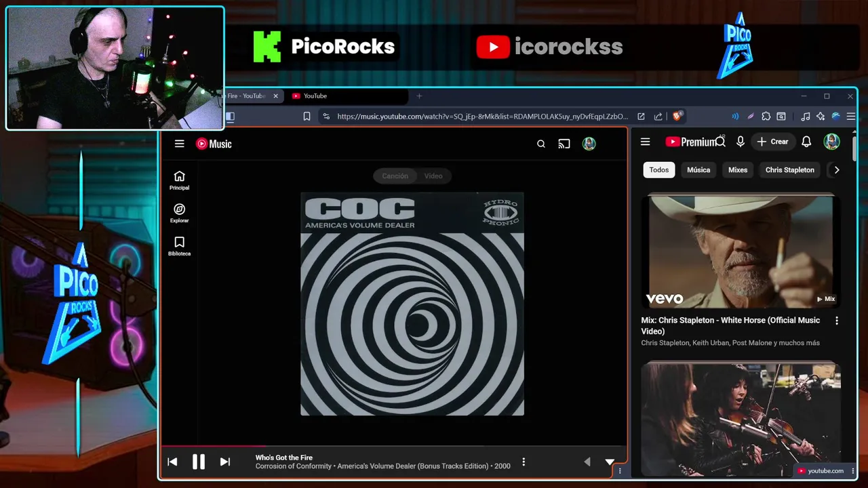The width and height of the screenshot is (868, 488).
Task: Select the Chris Stapleton filter chip
Action: coord(789,170)
